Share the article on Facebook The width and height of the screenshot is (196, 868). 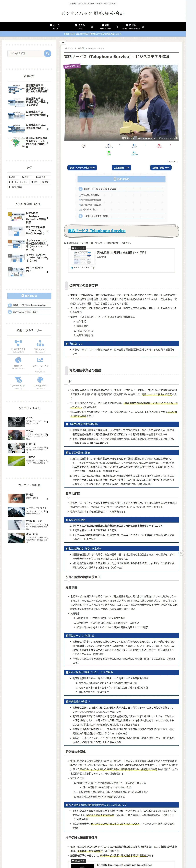tap(109, 146)
